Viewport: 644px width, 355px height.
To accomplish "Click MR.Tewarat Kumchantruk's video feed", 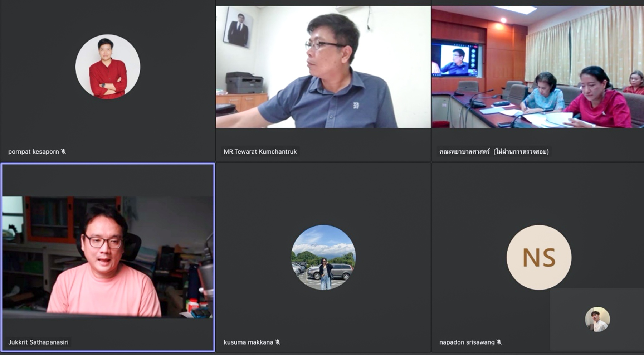I will click(x=323, y=67).
